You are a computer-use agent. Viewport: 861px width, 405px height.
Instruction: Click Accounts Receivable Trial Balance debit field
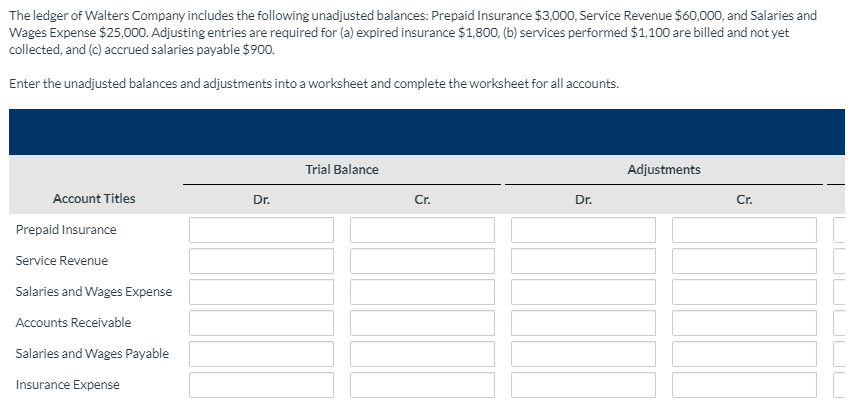pyautogui.click(x=261, y=323)
